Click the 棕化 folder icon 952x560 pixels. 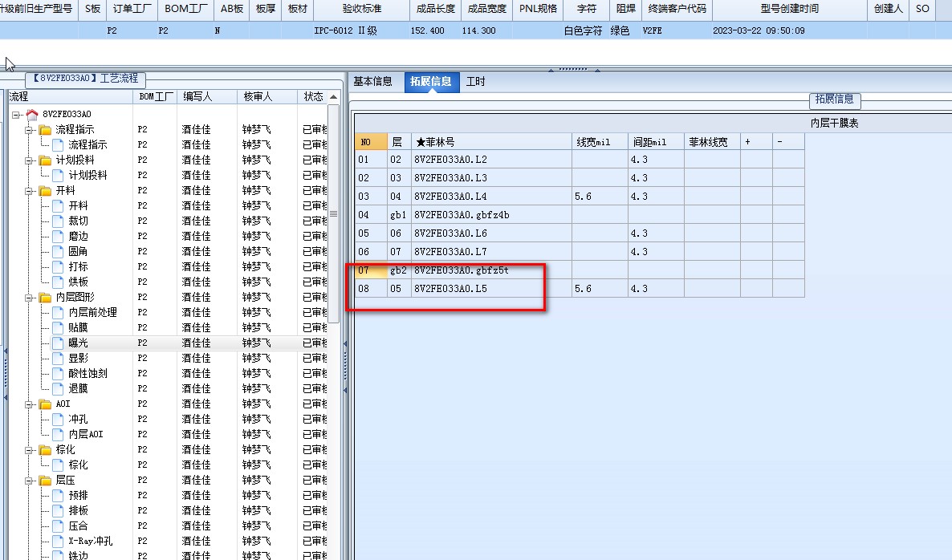tap(45, 449)
